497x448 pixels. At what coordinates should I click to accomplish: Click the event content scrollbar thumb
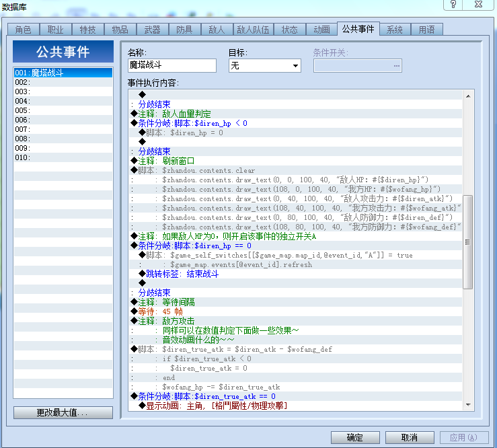467,242
